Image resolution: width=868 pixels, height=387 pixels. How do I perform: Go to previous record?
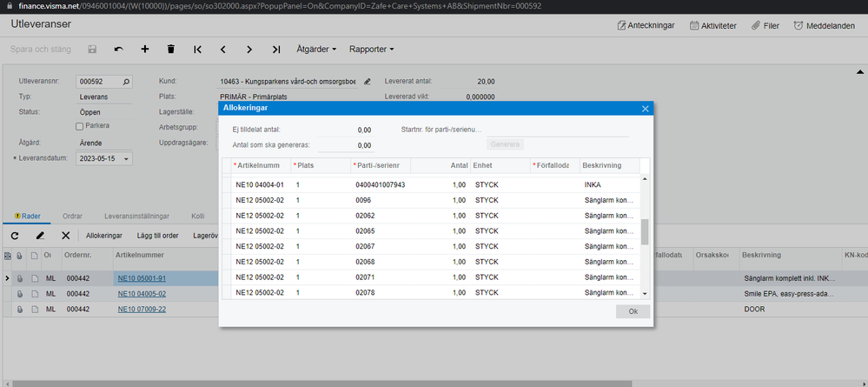click(223, 50)
